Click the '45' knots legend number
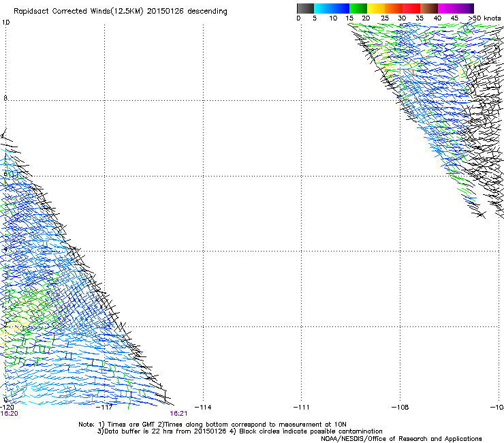This screenshot has height=443, width=504. pyautogui.click(x=454, y=18)
